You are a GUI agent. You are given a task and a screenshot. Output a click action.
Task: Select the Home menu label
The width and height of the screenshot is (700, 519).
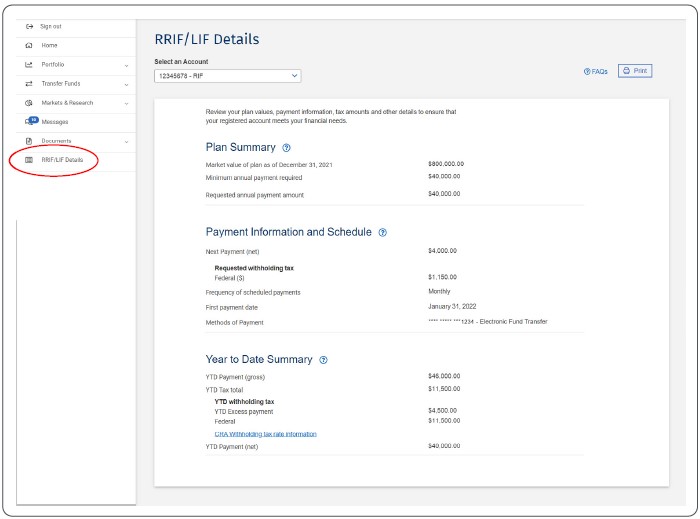click(50, 45)
